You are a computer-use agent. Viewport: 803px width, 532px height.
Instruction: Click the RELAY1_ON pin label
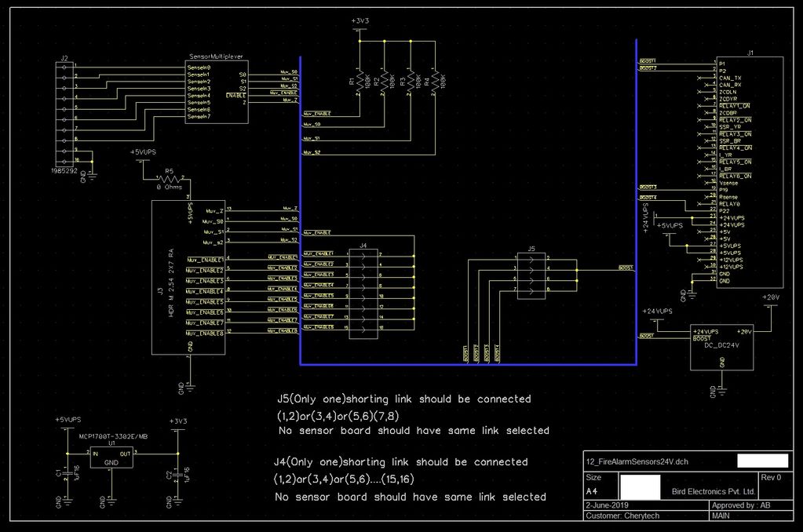coord(735,106)
